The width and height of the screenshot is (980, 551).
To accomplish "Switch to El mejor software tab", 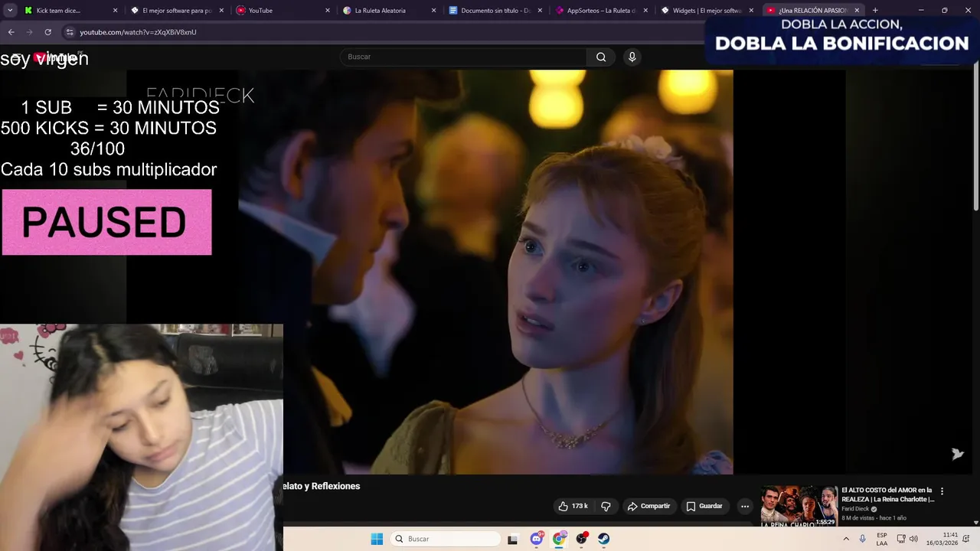I will 176,11.
